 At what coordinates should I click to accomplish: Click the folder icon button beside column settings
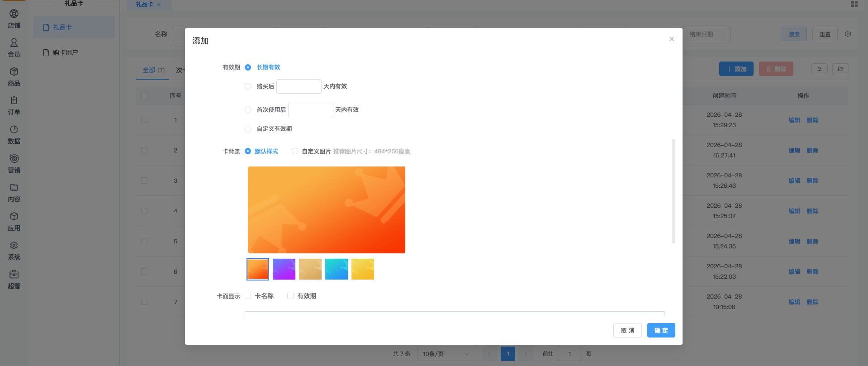(x=840, y=69)
